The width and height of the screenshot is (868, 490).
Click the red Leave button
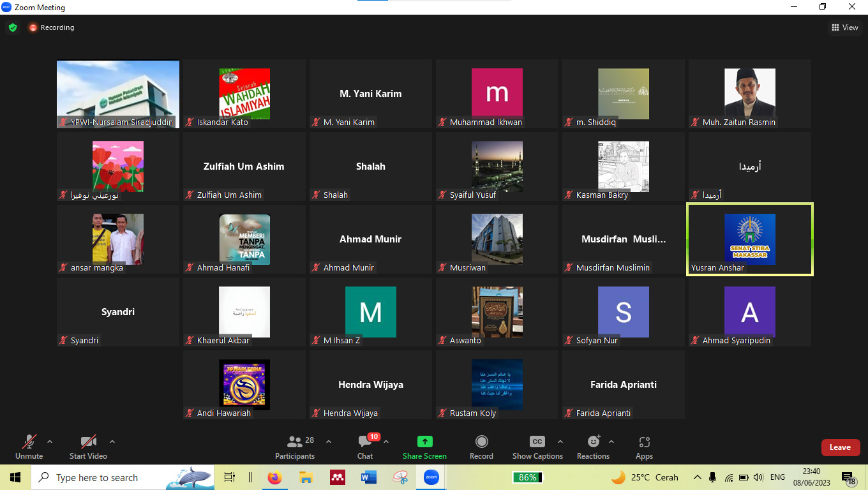[840, 447]
